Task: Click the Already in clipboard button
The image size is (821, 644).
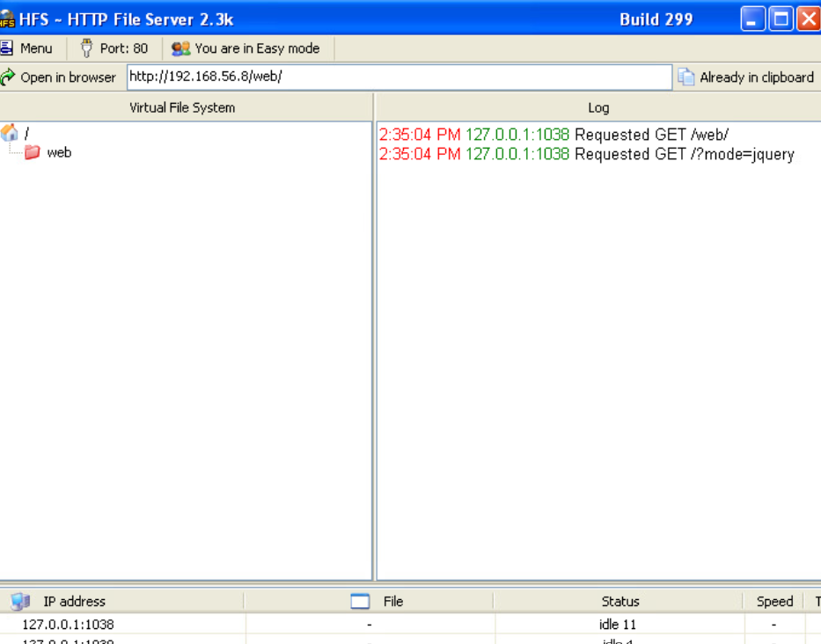Action: tap(747, 77)
